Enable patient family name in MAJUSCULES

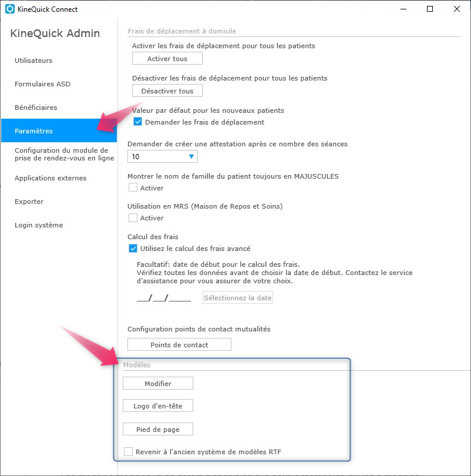pos(133,187)
